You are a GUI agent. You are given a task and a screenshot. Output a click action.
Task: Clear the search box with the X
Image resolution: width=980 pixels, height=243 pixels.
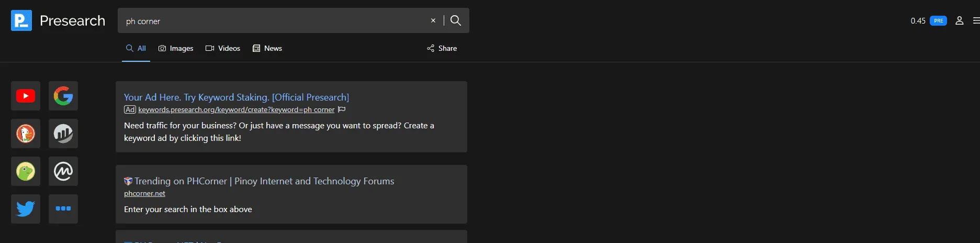tap(433, 20)
